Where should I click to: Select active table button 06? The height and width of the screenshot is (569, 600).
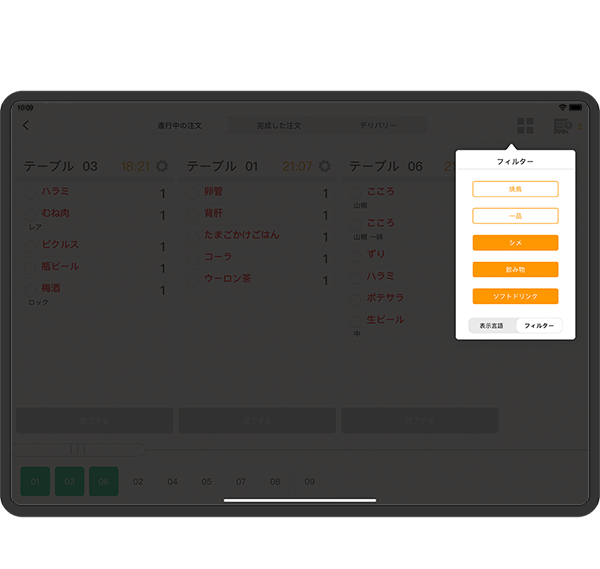click(104, 481)
